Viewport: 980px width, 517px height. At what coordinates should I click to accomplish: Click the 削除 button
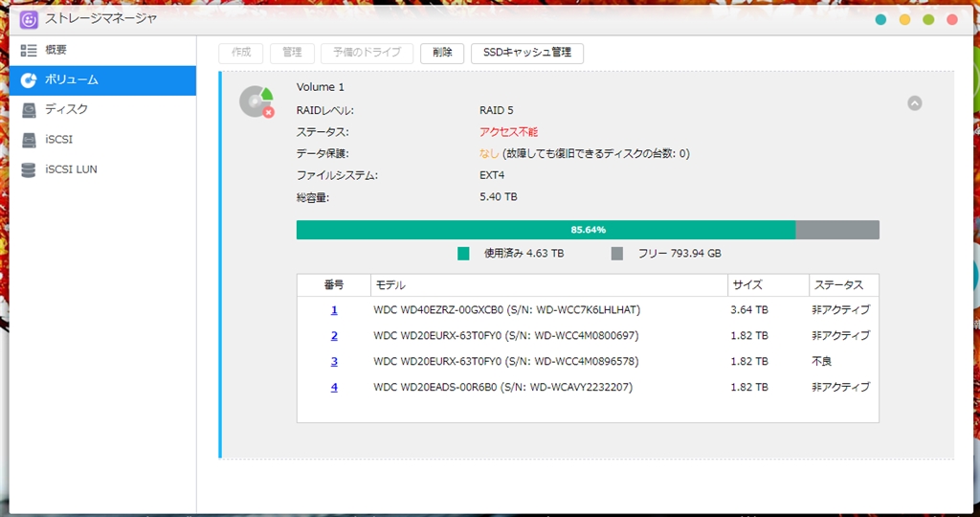(442, 54)
